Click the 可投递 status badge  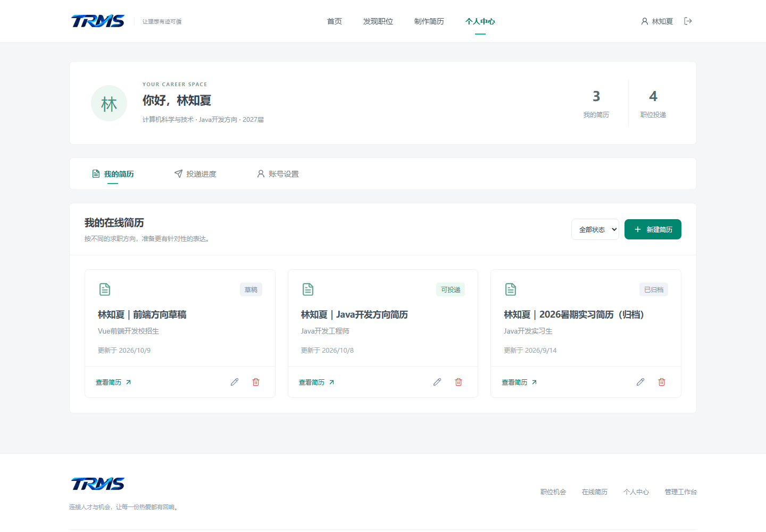(451, 290)
